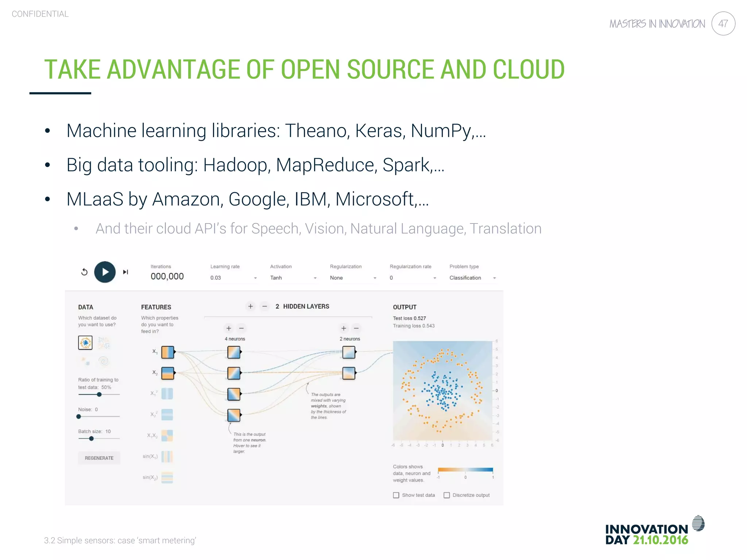The height and width of the screenshot is (560, 747).
Task: Adjust the Noise slider
Action: click(99, 416)
